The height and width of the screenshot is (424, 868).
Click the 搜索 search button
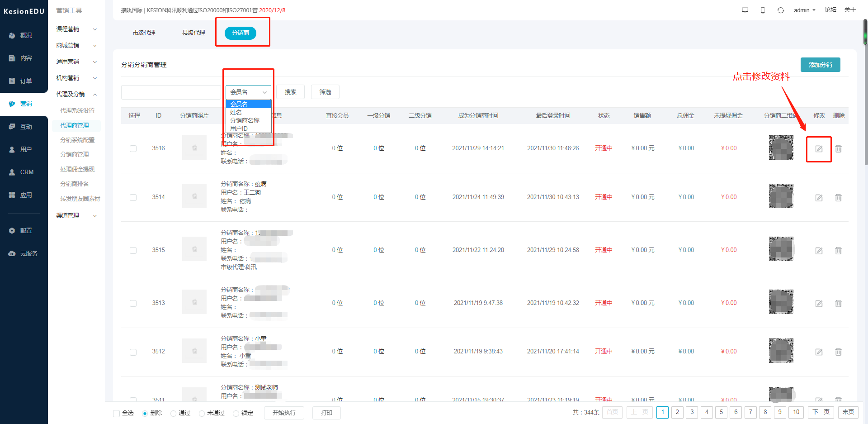coord(290,92)
